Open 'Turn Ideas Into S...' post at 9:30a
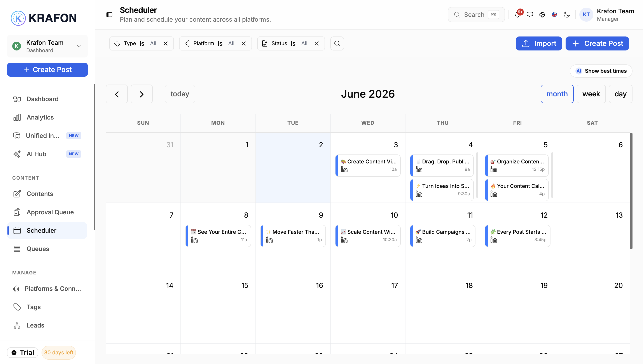Screen dimensions: 643x364 pyautogui.click(x=442, y=190)
